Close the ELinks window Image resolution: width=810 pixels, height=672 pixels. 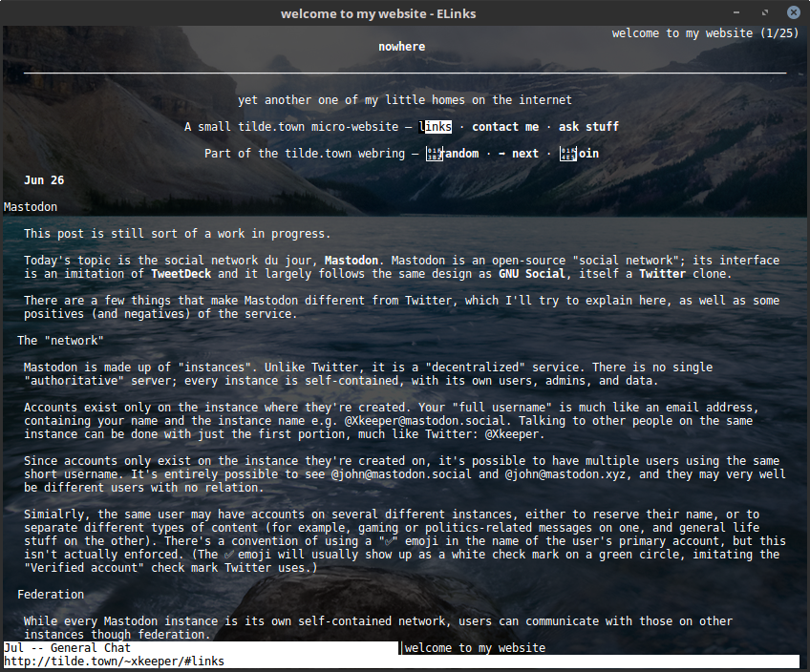pyautogui.click(x=793, y=12)
